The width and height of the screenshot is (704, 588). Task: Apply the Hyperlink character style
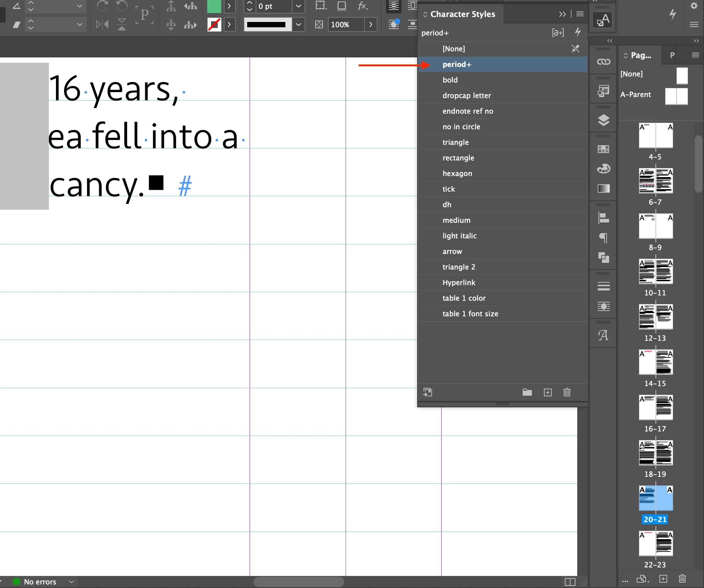pos(459,283)
